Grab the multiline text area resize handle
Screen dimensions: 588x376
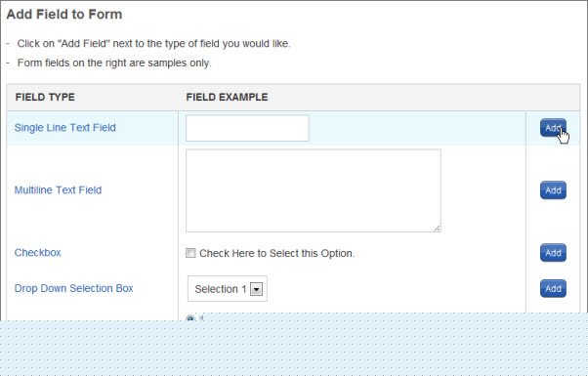click(438, 229)
